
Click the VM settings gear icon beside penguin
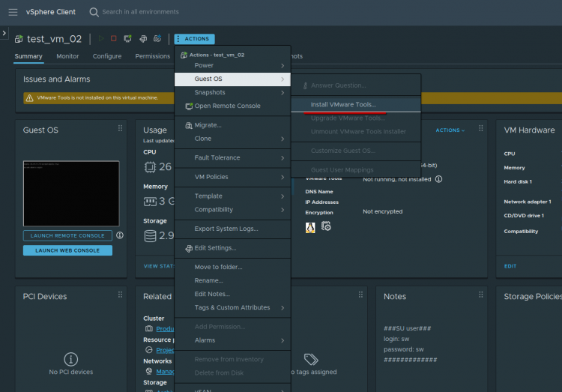(x=326, y=226)
